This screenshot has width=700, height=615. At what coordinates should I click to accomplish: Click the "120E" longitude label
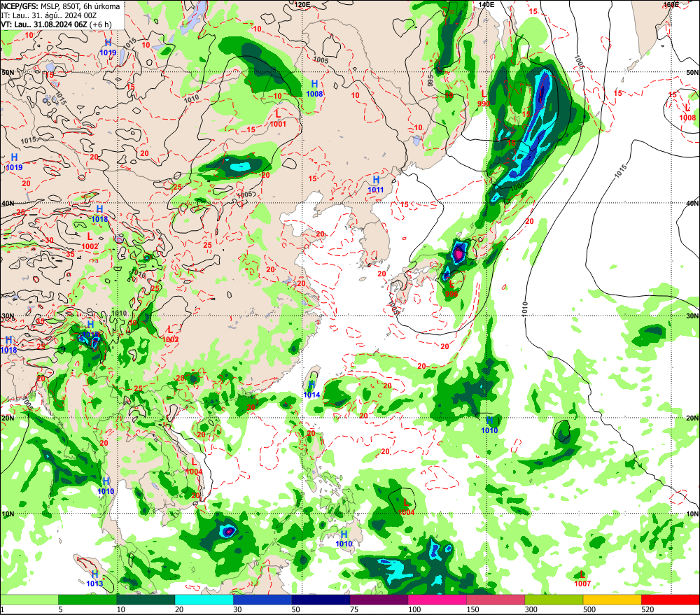(302, 4)
